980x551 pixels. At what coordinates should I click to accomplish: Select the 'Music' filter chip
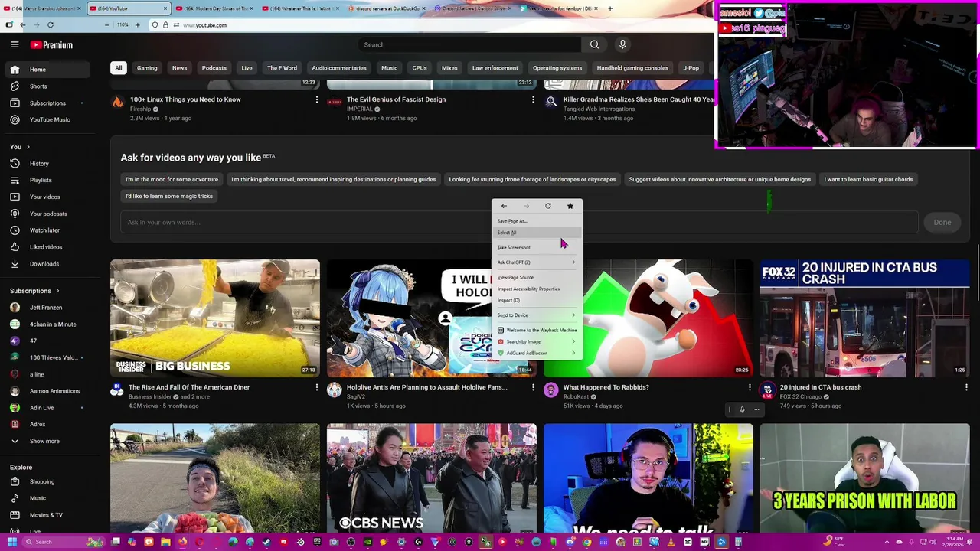coord(390,68)
